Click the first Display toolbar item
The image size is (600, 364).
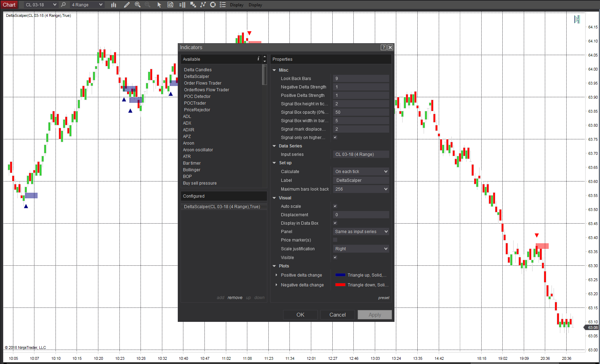[237, 5]
